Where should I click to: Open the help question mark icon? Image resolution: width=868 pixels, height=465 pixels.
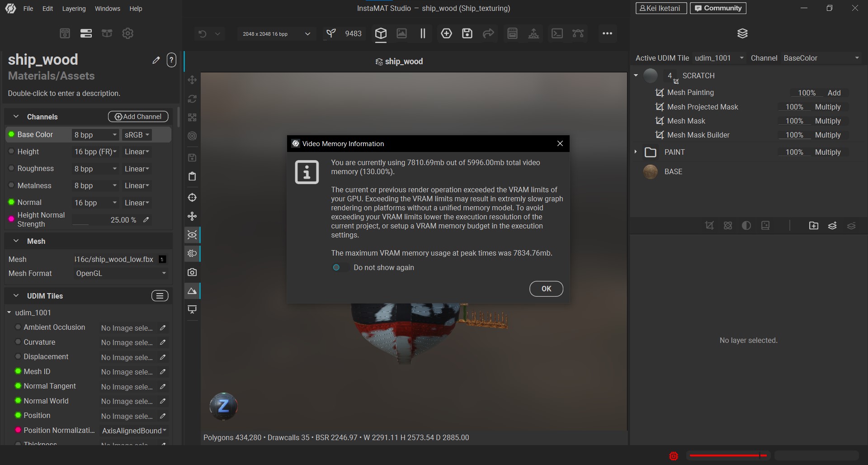[171, 60]
